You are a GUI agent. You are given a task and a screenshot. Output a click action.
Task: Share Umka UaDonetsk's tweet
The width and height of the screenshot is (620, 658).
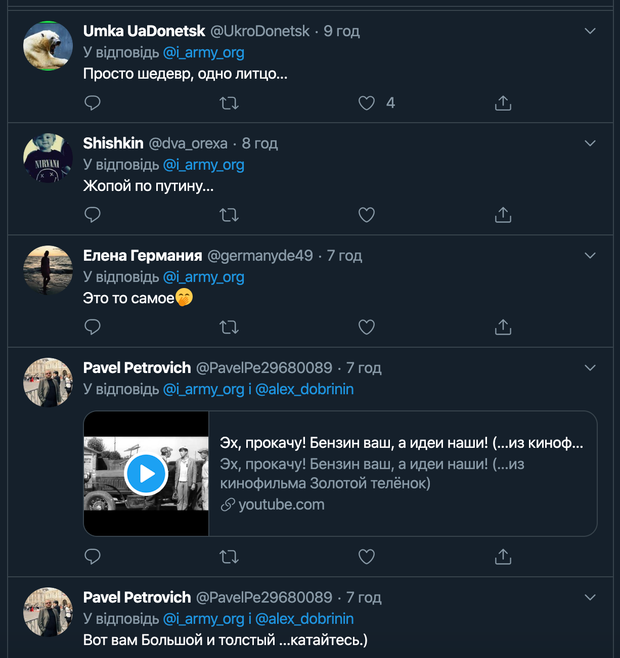(x=503, y=103)
